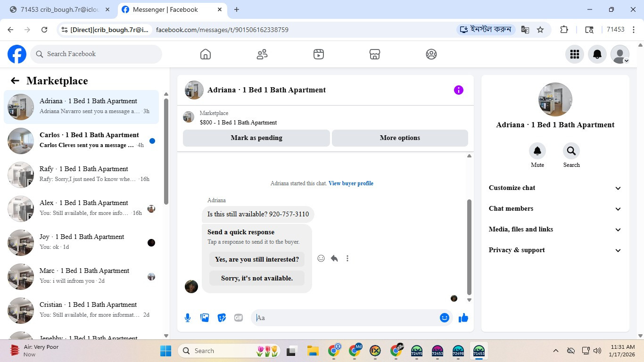Image resolution: width=644 pixels, height=362 pixels.
Task: Choose a GIF icon
Action: 239,318
